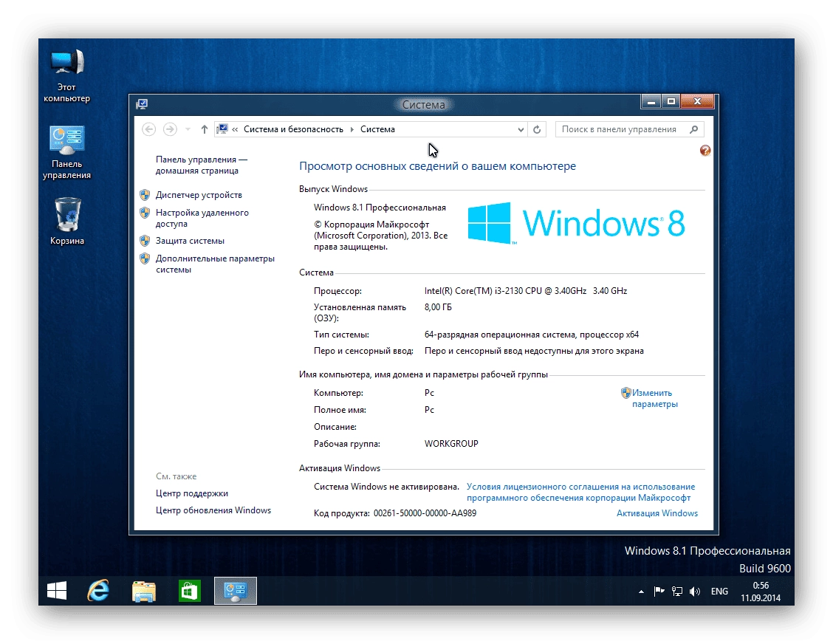Open File Explorer from the taskbar

pos(144,591)
